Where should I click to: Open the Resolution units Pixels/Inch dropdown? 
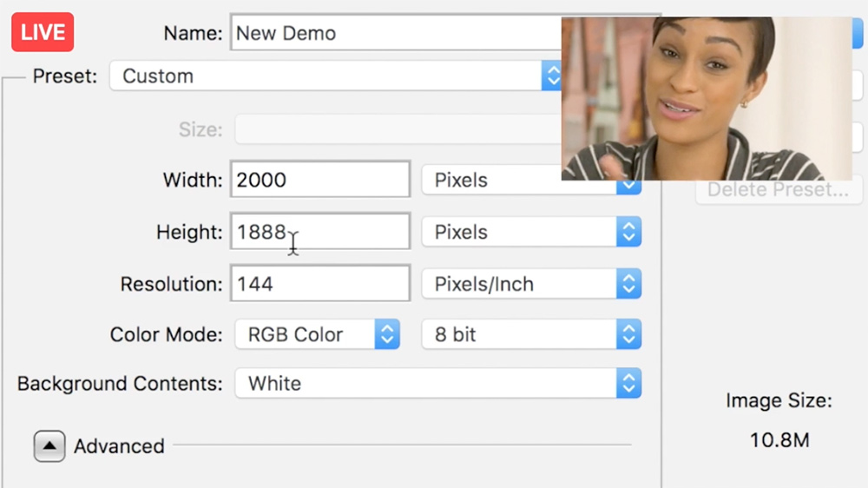[x=531, y=284]
